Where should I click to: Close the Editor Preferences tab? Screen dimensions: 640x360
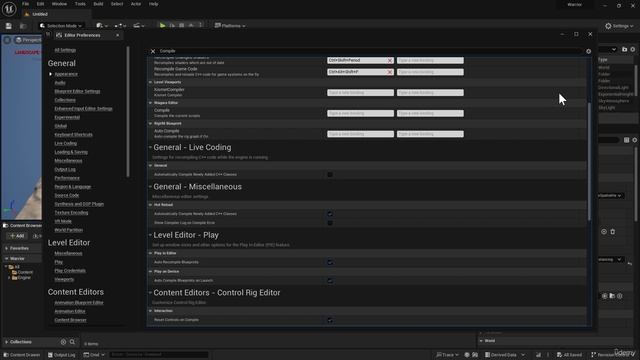118,35
